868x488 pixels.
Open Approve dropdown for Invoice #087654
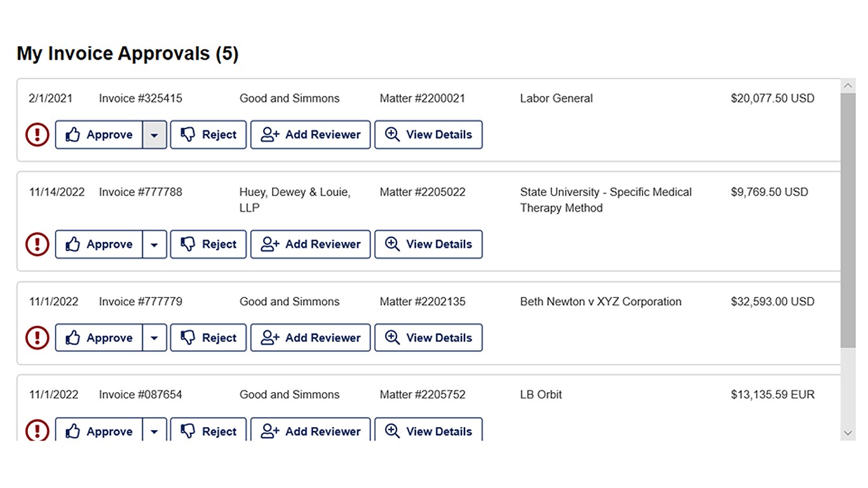154,431
